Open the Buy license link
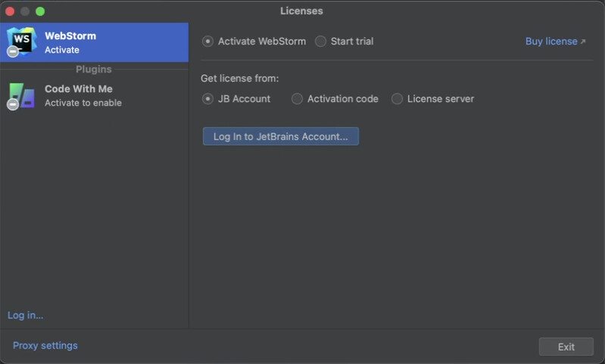The height and width of the screenshot is (364, 605). [x=551, y=42]
